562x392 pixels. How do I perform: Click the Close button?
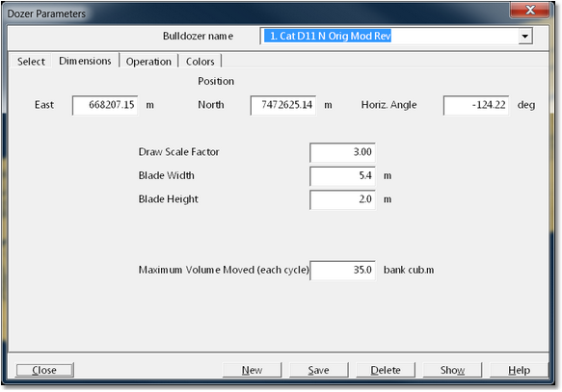click(x=44, y=370)
